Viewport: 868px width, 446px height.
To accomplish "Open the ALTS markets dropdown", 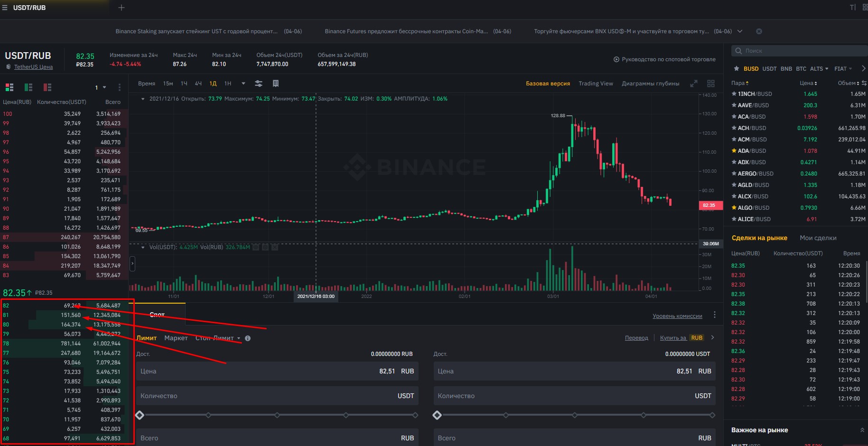I will [x=819, y=69].
